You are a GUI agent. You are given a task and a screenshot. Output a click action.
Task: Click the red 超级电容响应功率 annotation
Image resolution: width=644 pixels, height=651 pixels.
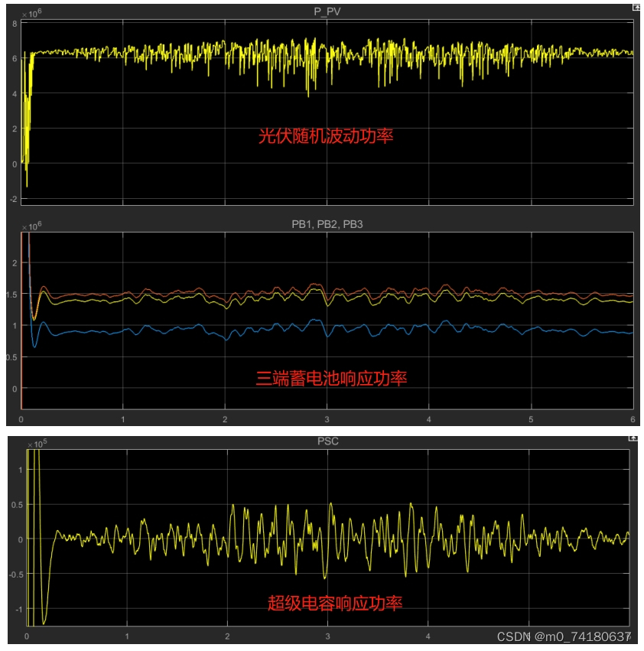click(335, 603)
